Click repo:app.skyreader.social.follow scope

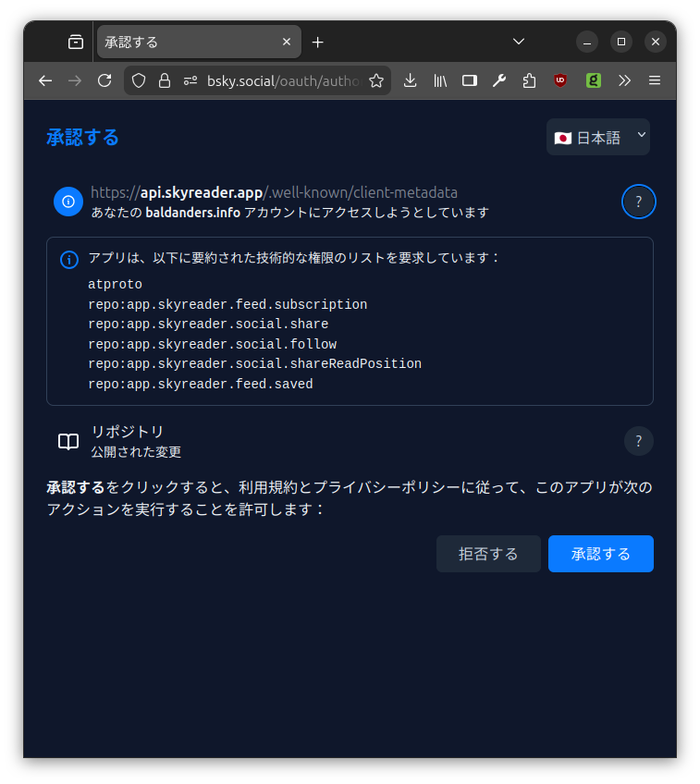pyautogui.click(x=212, y=344)
